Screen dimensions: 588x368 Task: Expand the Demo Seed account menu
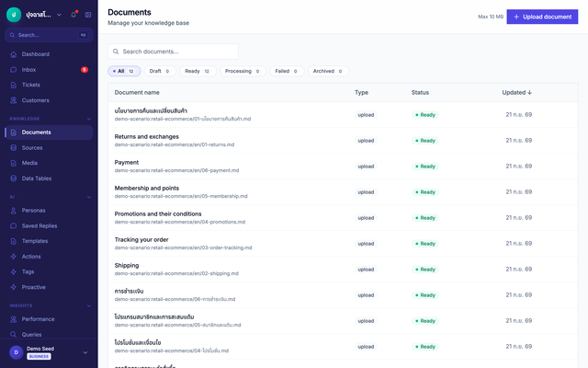85,352
